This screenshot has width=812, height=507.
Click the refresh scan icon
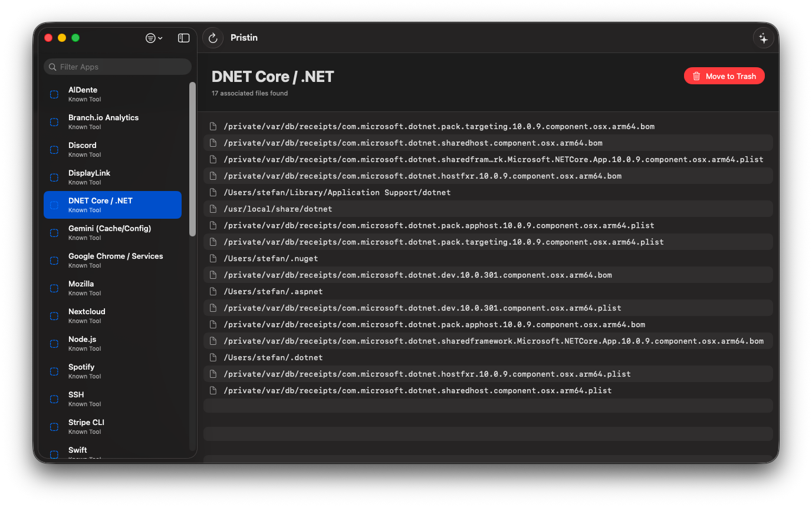pos(213,38)
